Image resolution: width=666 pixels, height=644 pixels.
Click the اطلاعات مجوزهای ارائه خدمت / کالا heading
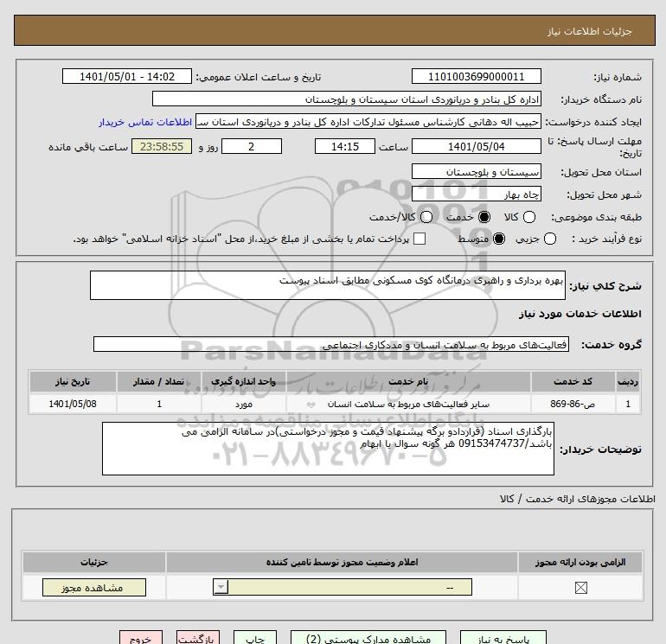(x=577, y=500)
